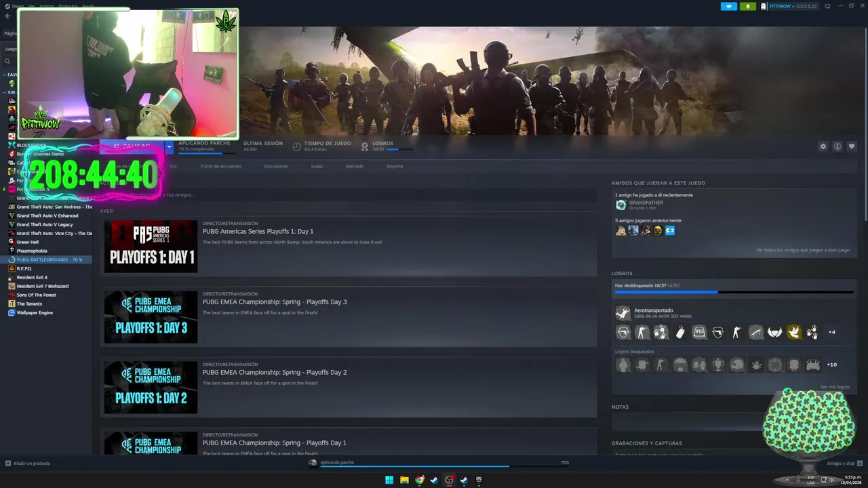
Task: Click achievements progress bar 16/37
Action: 734,292
